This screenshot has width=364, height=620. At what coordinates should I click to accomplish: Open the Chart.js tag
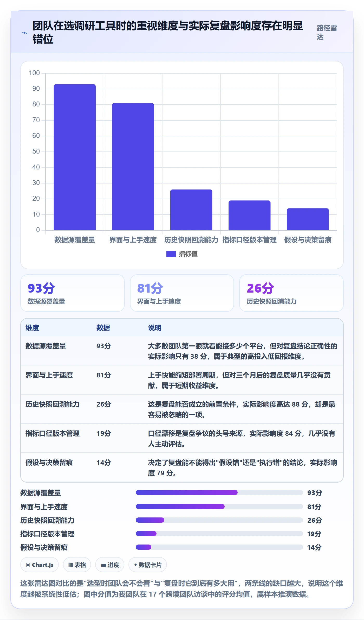point(40,565)
